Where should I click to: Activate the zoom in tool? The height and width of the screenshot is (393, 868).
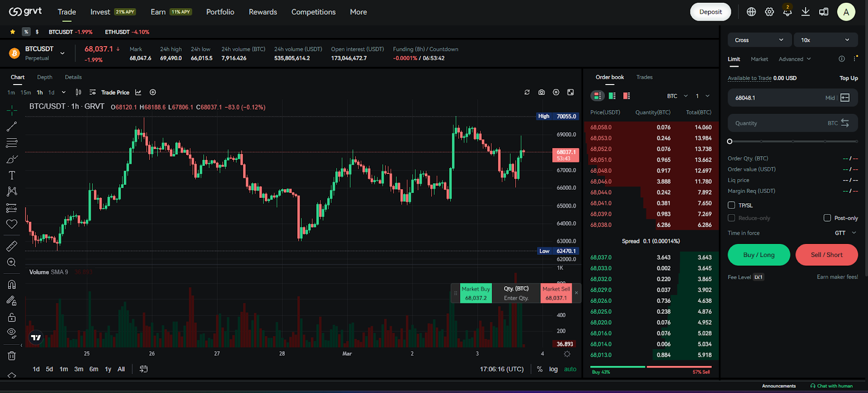[x=11, y=262]
